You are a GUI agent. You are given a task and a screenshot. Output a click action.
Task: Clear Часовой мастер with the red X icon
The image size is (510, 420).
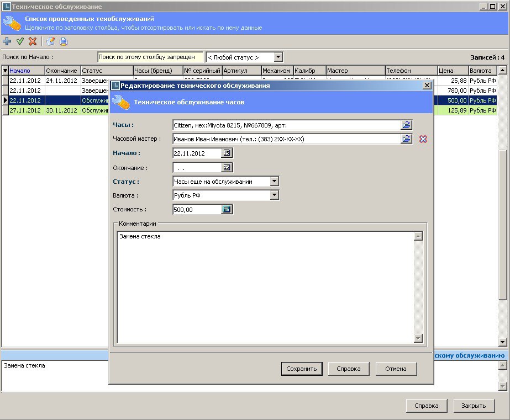423,139
